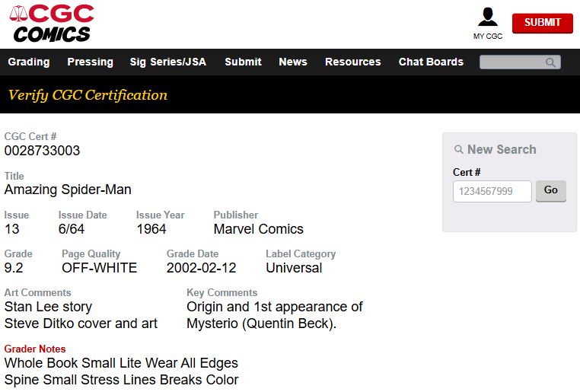Click Steve Ditko cover and art text
Screen dimensions: 580x392
[81, 323]
